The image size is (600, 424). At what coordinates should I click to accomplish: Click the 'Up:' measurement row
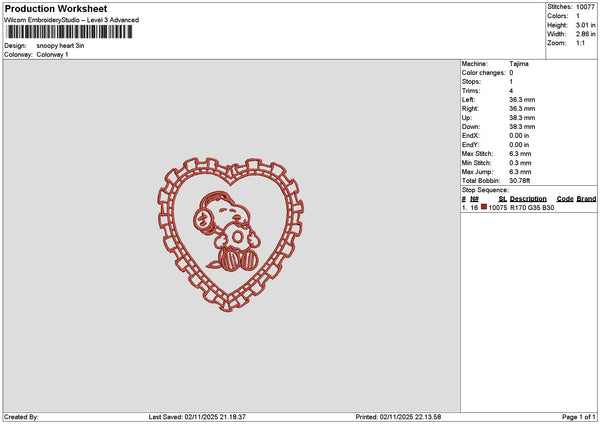click(x=499, y=118)
